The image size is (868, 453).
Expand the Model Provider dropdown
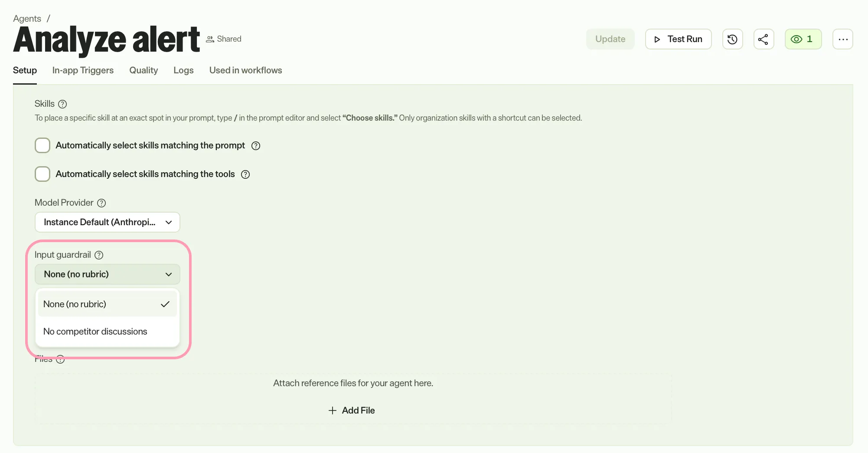pos(107,222)
